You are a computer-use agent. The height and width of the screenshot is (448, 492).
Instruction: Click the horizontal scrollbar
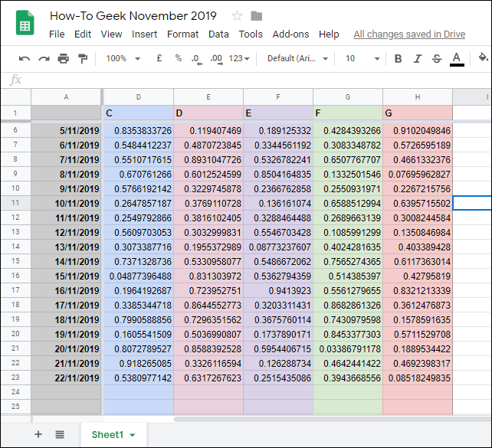pos(333,419)
